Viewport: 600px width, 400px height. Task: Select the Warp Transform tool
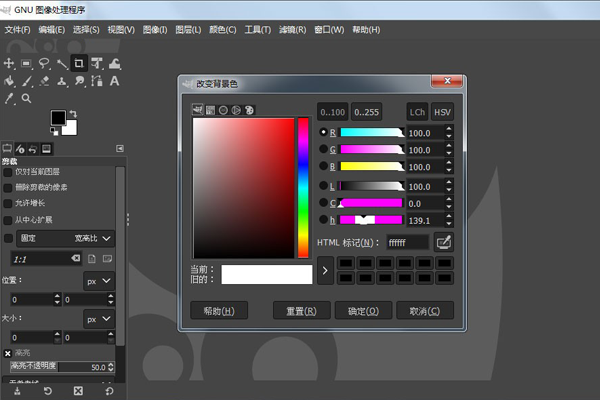tap(114, 63)
